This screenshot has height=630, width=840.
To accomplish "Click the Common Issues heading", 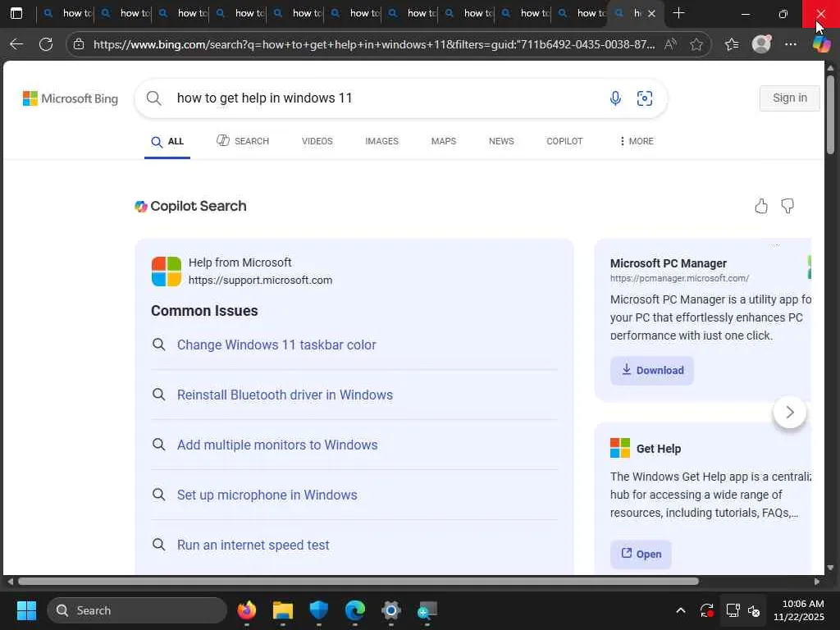I will 204,311.
